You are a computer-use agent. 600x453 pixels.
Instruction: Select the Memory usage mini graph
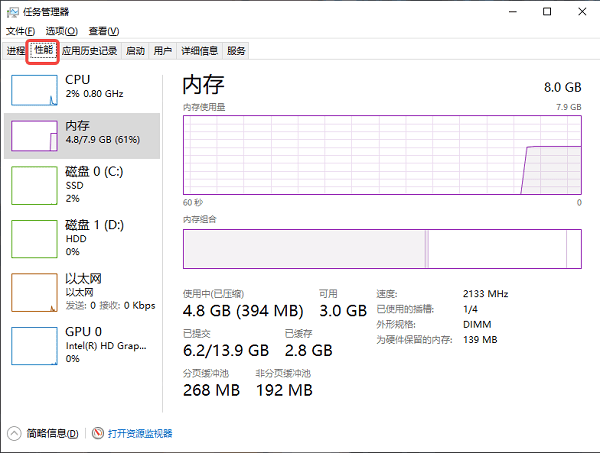pos(34,135)
